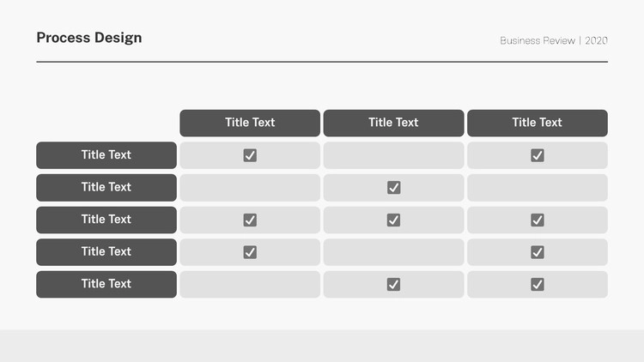644x362 pixels.
Task: Toggle the third row's last column checkbox
Action: tap(538, 220)
